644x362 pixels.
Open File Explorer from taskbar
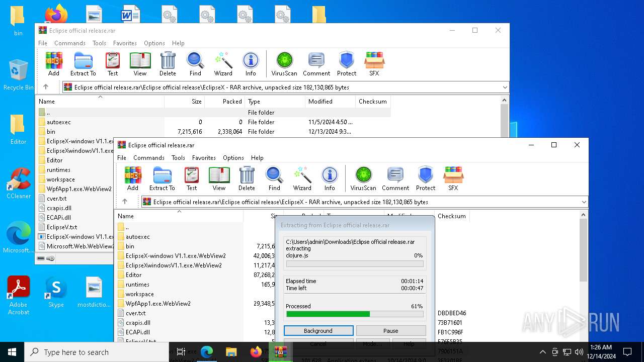[231, 352]
